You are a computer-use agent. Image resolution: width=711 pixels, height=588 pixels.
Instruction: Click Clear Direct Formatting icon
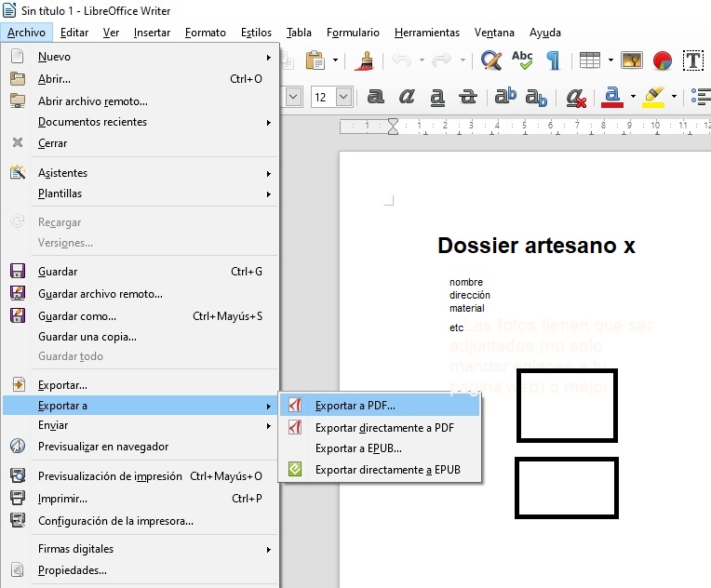pos(576,98)
